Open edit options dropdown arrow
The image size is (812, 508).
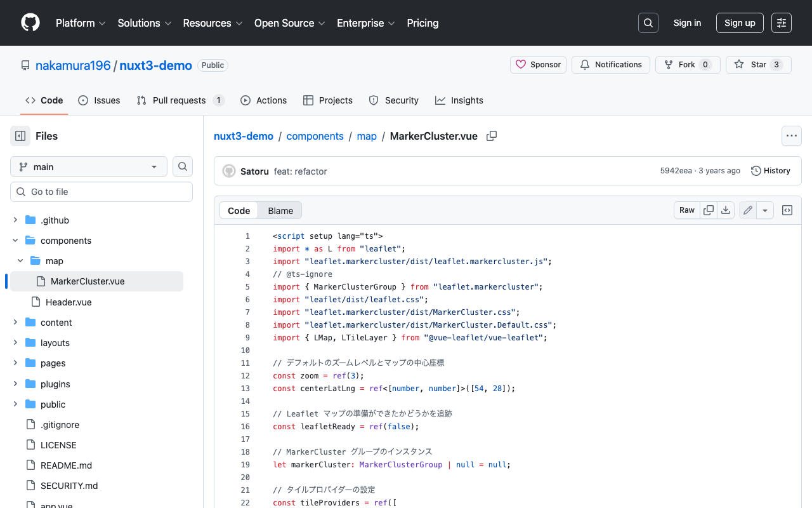click(765, 210)
